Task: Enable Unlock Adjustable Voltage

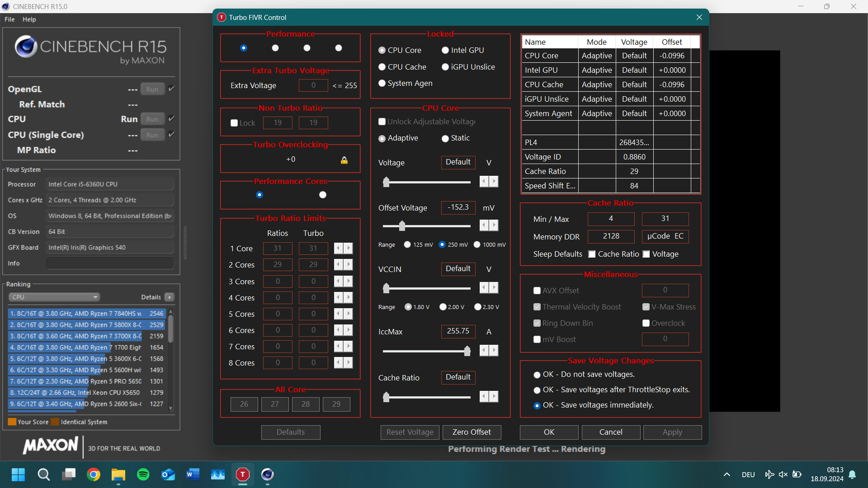Action: coord(382,121)
